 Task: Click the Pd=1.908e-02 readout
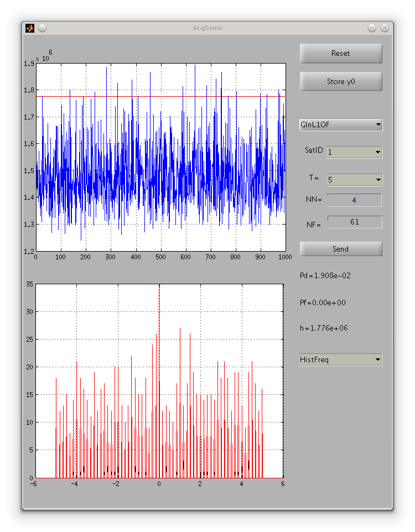click(325, 275)
